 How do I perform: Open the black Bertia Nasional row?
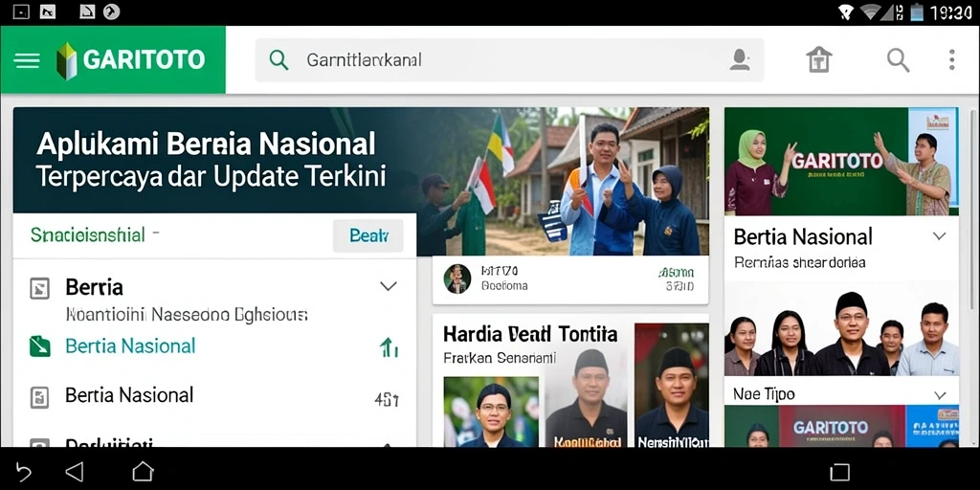coord(214,395)
